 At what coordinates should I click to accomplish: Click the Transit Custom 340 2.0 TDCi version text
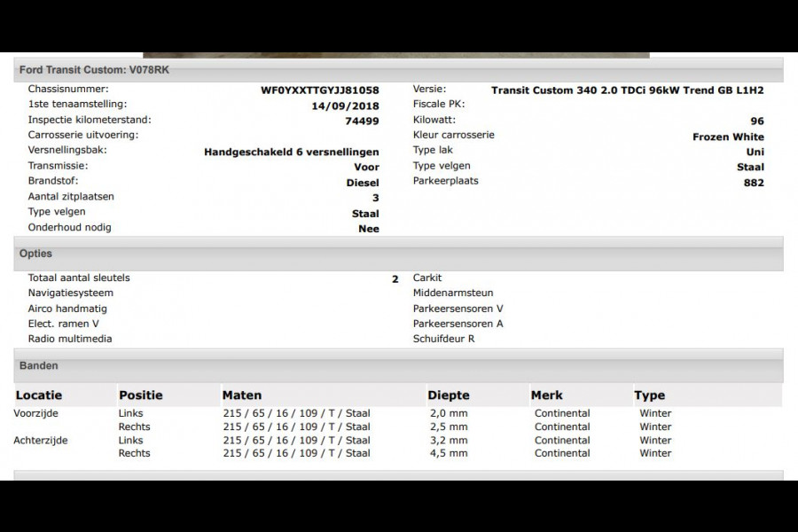point(627,90)
